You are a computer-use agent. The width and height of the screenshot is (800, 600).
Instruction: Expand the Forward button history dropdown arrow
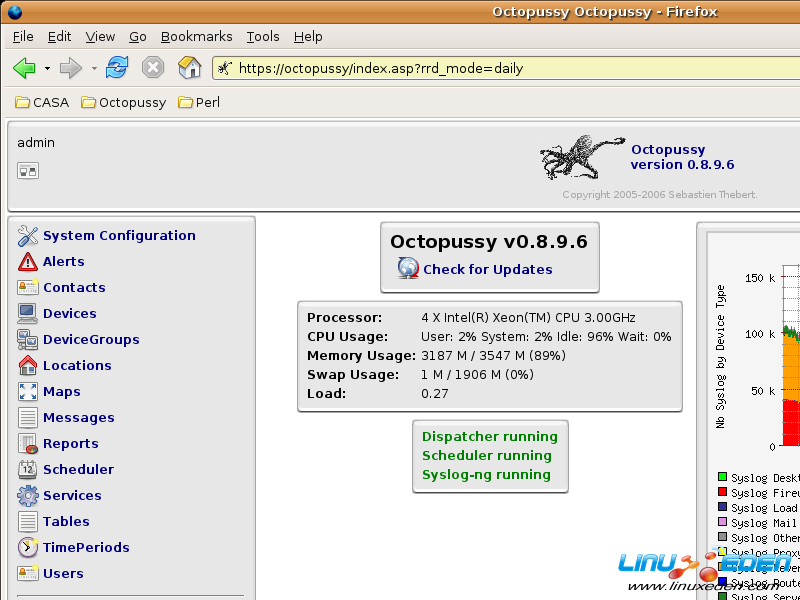pyautogui.click(x=95, y=69)
